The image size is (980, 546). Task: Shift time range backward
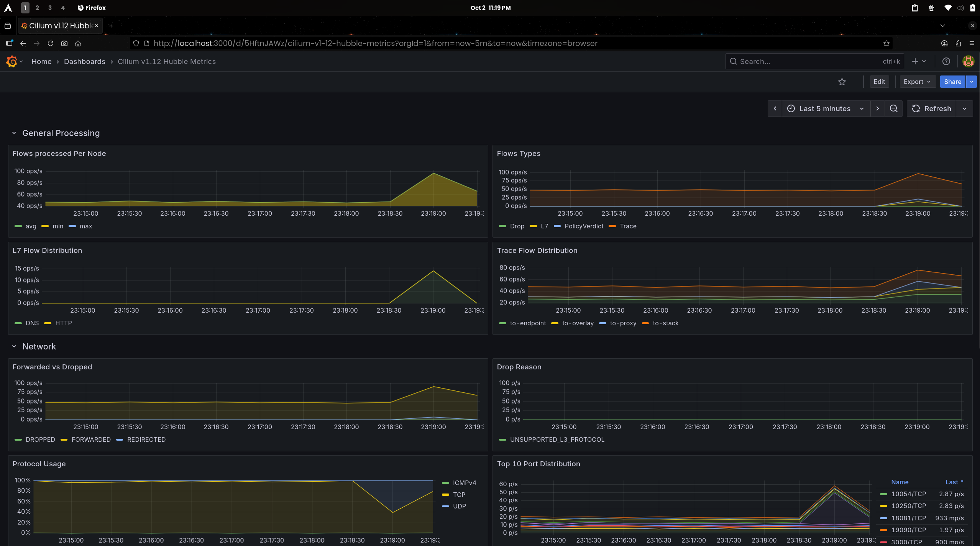coord(775,108)
